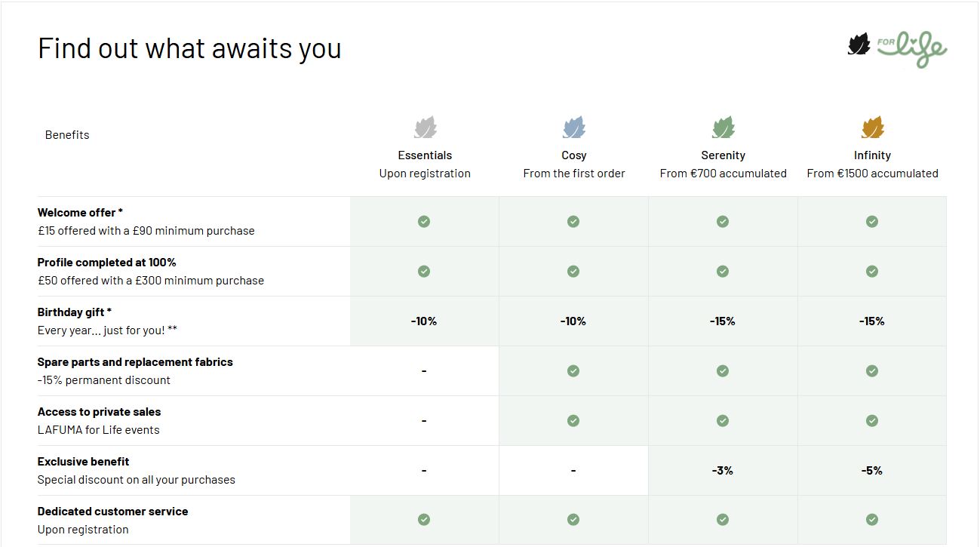Click the gold Infinity leaf icon
The width and height of the screenshot is (980, 547).
pyautogui.click(x=873, y=128)
